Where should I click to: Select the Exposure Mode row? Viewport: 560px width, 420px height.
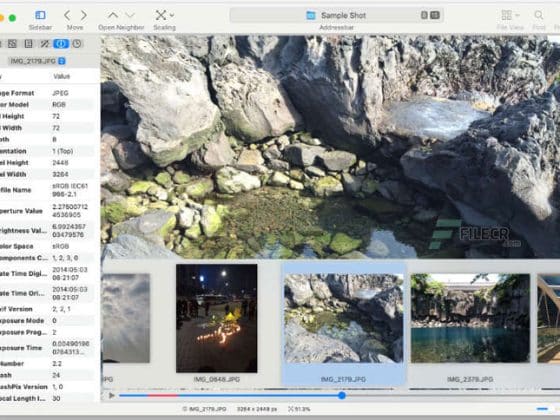click(x=46, y=321)
